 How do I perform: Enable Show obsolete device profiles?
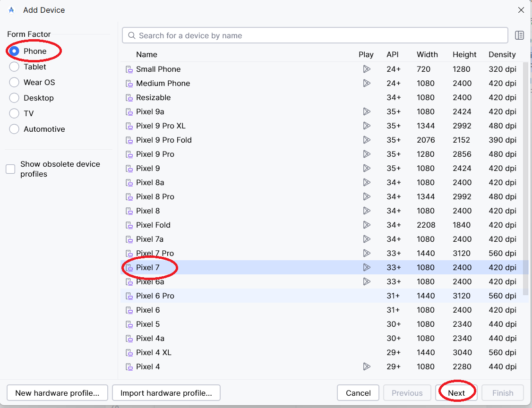coord(10,169)
